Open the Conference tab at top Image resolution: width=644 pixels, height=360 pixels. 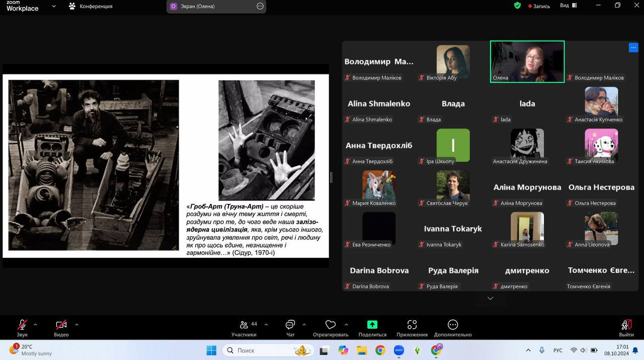pyautogui.click(x=91, y=6)
